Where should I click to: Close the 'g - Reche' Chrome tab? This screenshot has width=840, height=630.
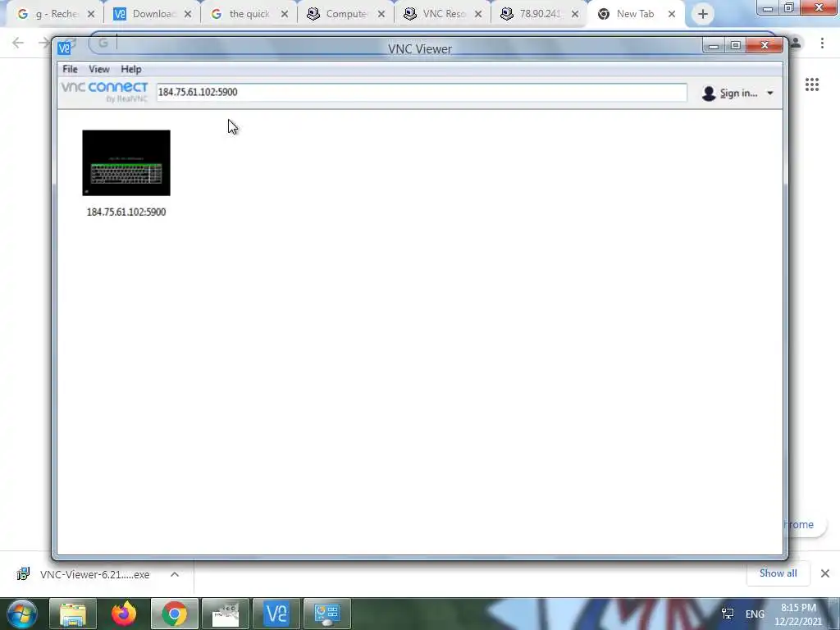click(x=91, y=15)
